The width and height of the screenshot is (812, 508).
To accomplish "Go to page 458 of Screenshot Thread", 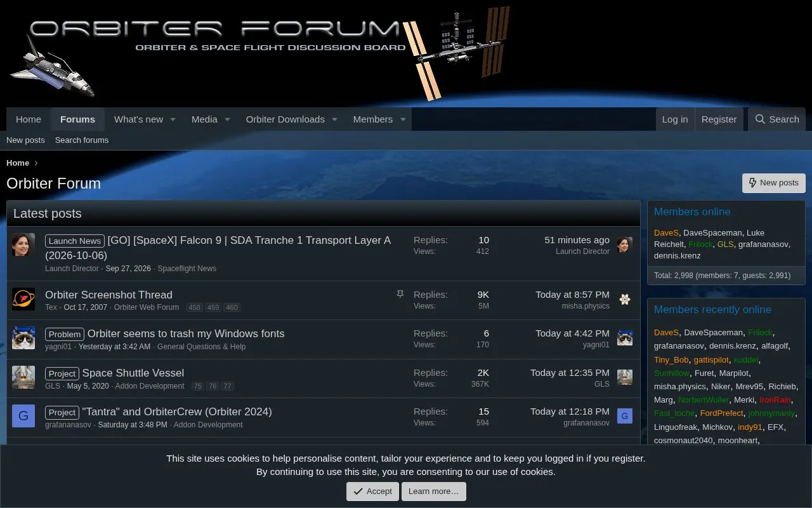I will (194, 307).
